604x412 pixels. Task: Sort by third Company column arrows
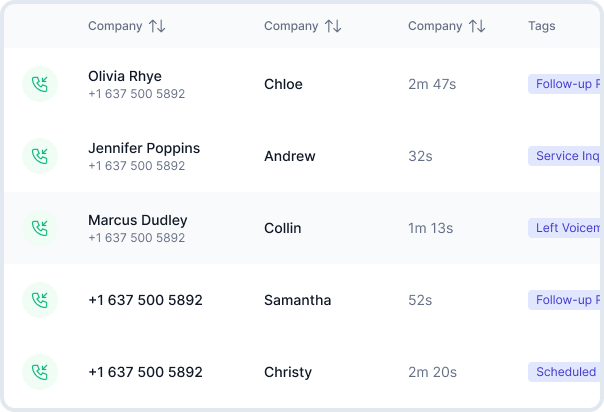[477, 26]
